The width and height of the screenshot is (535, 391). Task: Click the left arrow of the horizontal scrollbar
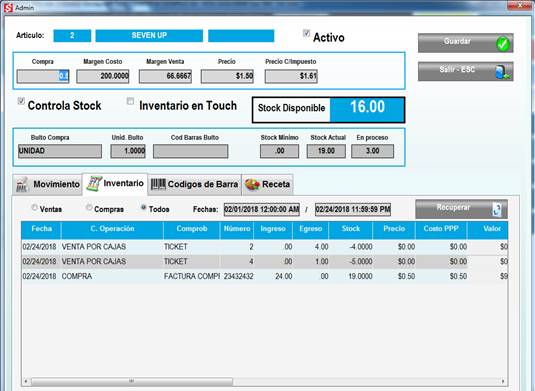[x=26, y=381]
